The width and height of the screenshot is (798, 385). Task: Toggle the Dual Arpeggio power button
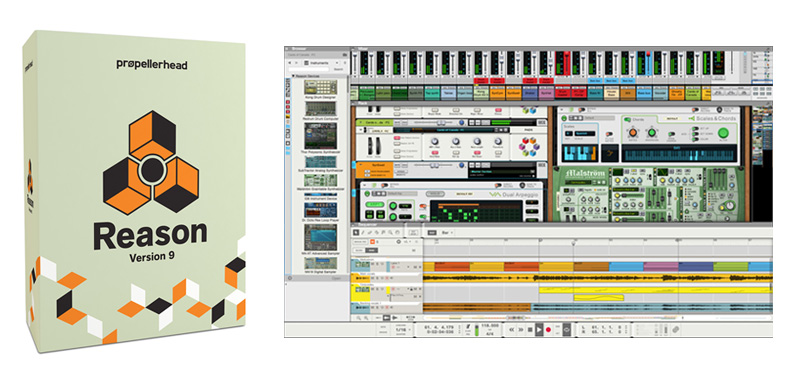pos(367,194)
